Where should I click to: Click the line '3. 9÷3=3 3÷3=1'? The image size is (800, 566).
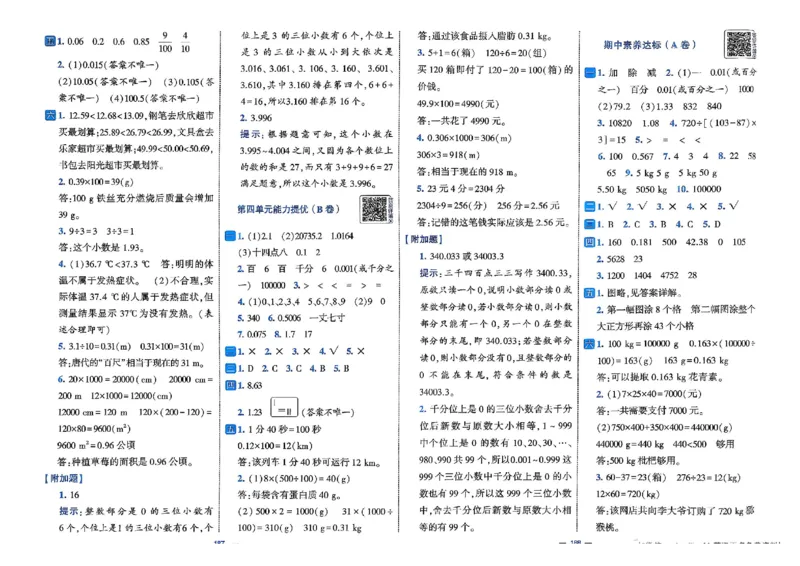click(x=96, y=231)
